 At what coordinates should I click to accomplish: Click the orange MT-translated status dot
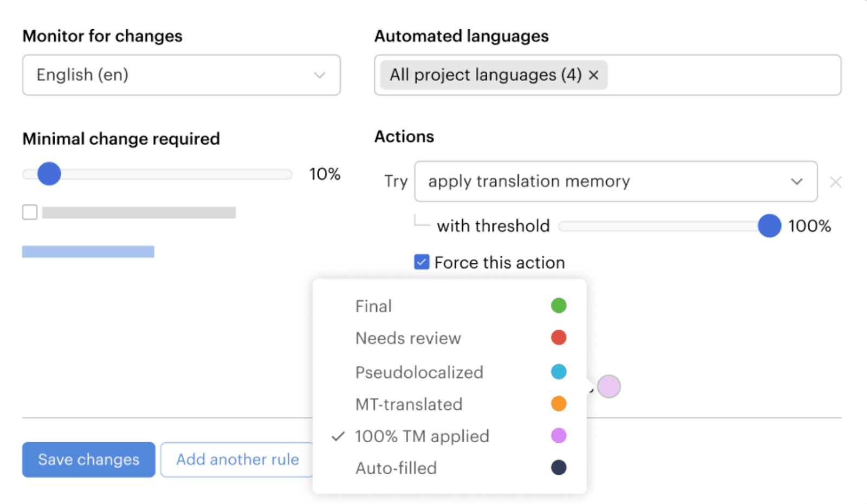(x=558, y=404)
